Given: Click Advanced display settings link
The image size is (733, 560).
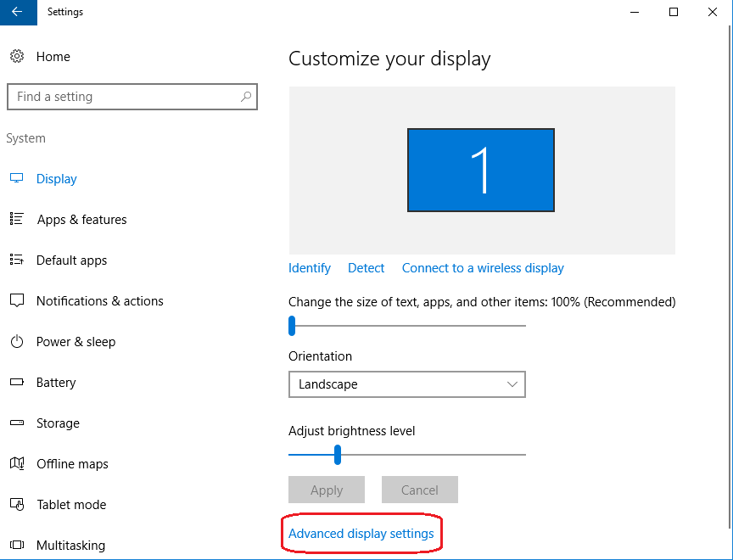Looking at the screenshot, I should click(x=361, y=534).
